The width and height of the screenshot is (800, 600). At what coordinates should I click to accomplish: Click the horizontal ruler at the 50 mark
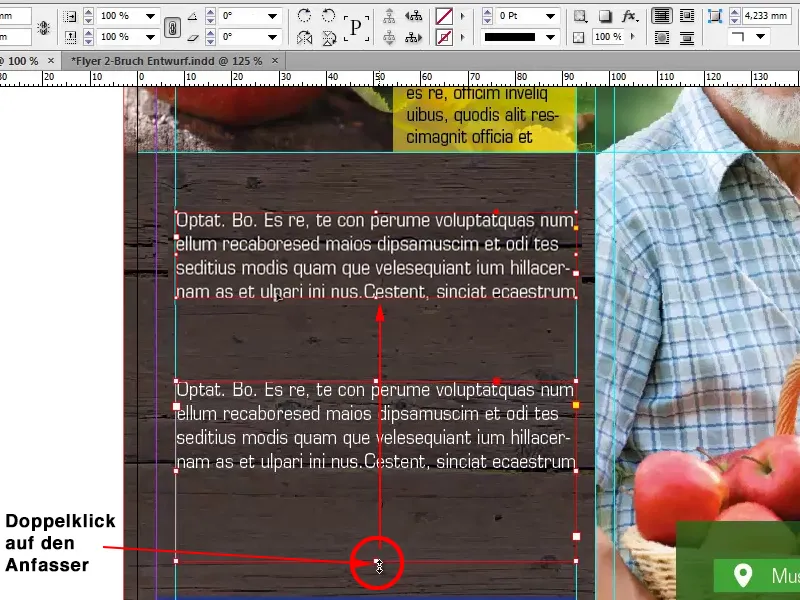tap(380, 77)
